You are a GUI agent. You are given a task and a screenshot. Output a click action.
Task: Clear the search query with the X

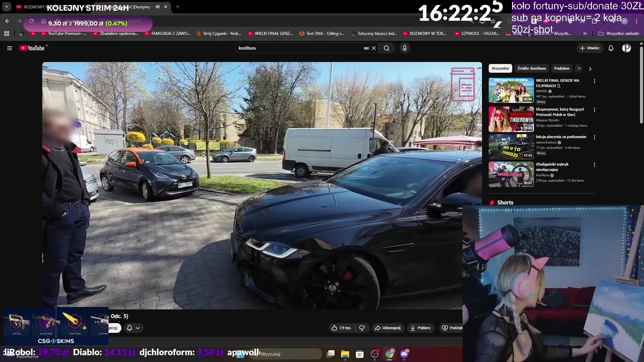[374, 48]
